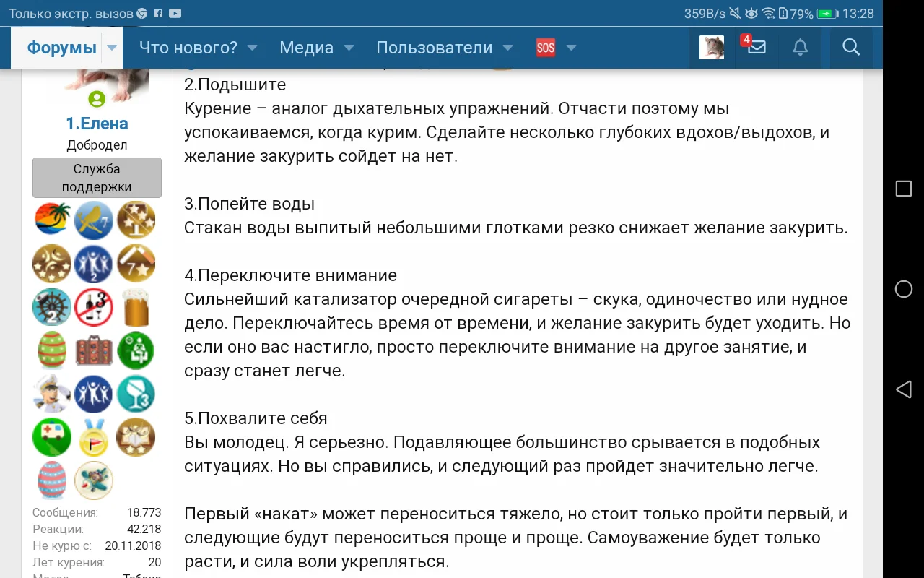Click the medal badge with pink flag
924x578 pixels.
(93, 436)
